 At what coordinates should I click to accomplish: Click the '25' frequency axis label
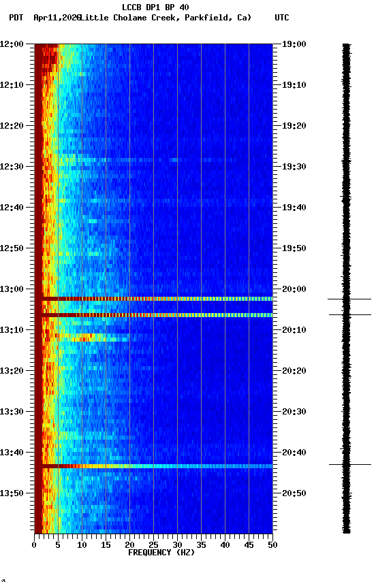tap(153, 546)
